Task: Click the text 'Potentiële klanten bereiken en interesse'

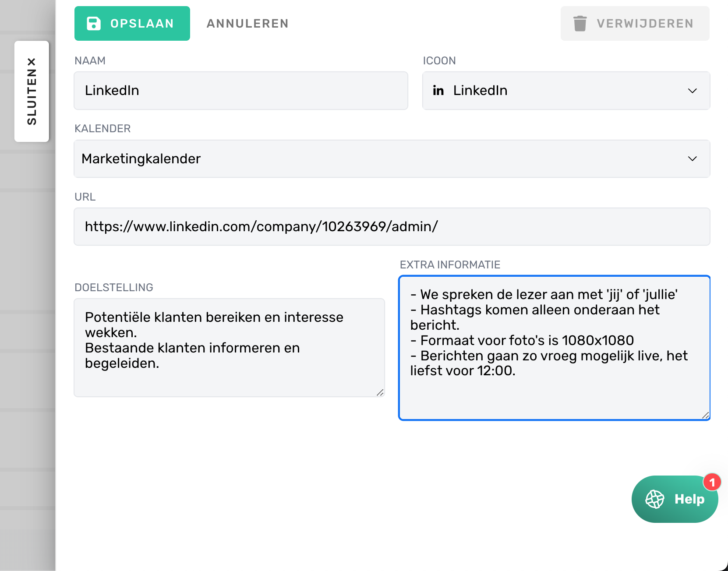Action: point(214,317)
